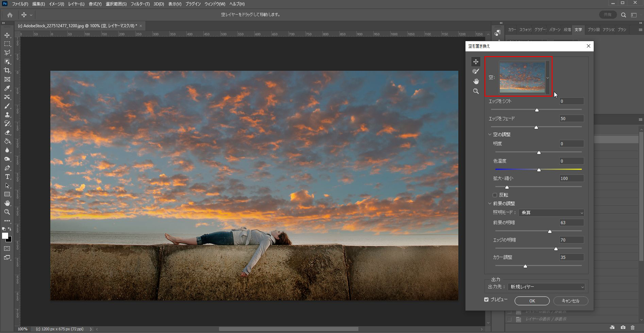644x333 pixels.
Task: Select the Frame tool
Action: click(x=7, y=79)
